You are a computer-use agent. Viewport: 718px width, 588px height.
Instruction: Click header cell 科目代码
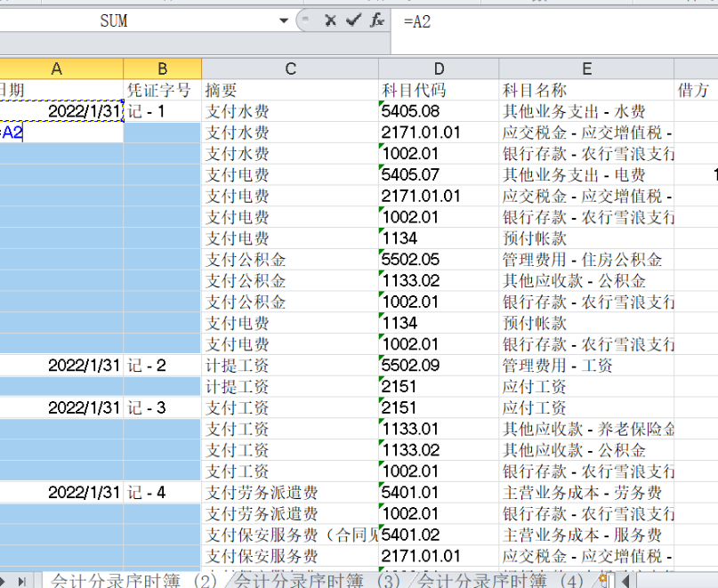coord(439,90)
